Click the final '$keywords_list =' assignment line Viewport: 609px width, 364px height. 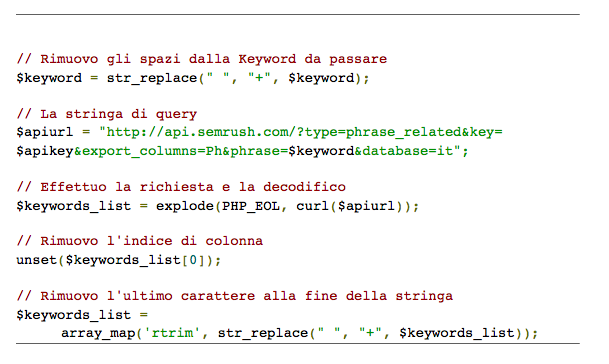tap(82, 315)
